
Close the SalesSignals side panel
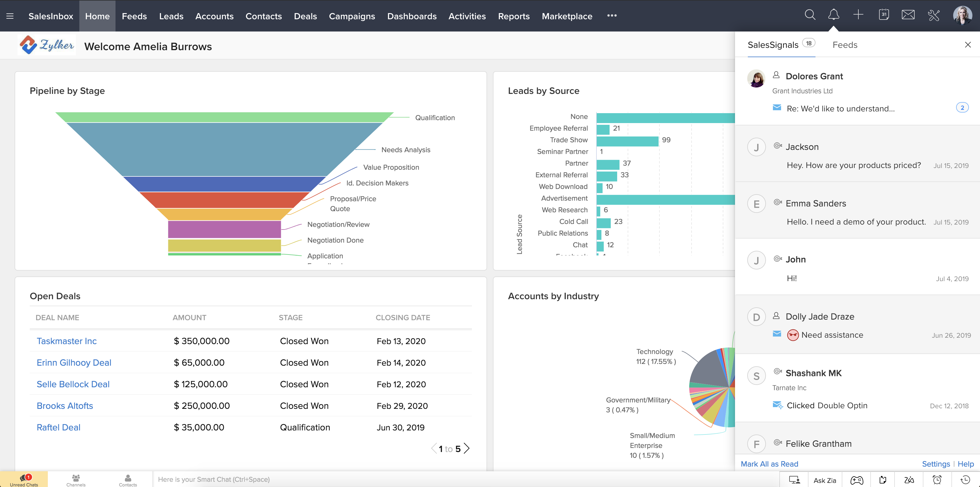point(968,45)
